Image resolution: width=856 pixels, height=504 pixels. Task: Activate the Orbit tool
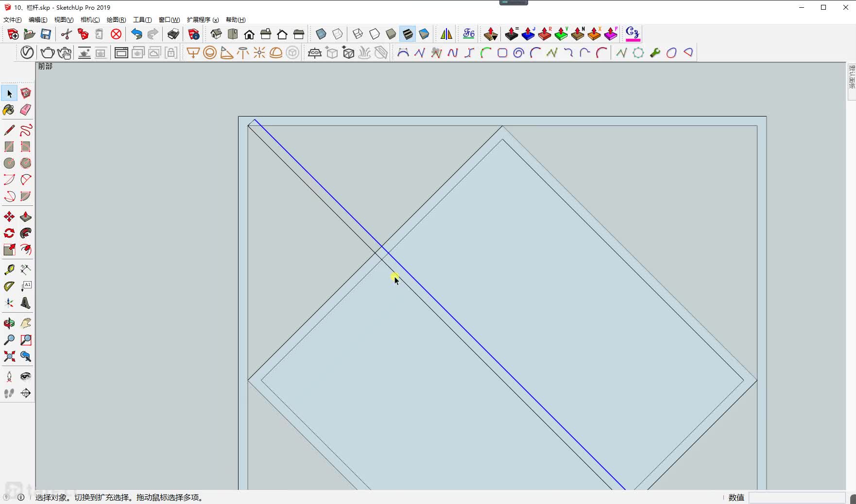click(9, 323)
